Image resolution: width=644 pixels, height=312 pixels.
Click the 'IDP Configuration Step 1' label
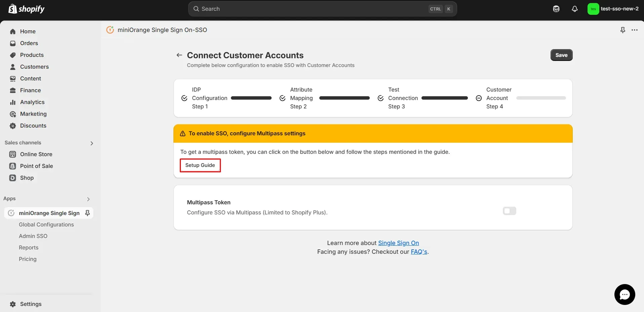[x=210, y=98]
